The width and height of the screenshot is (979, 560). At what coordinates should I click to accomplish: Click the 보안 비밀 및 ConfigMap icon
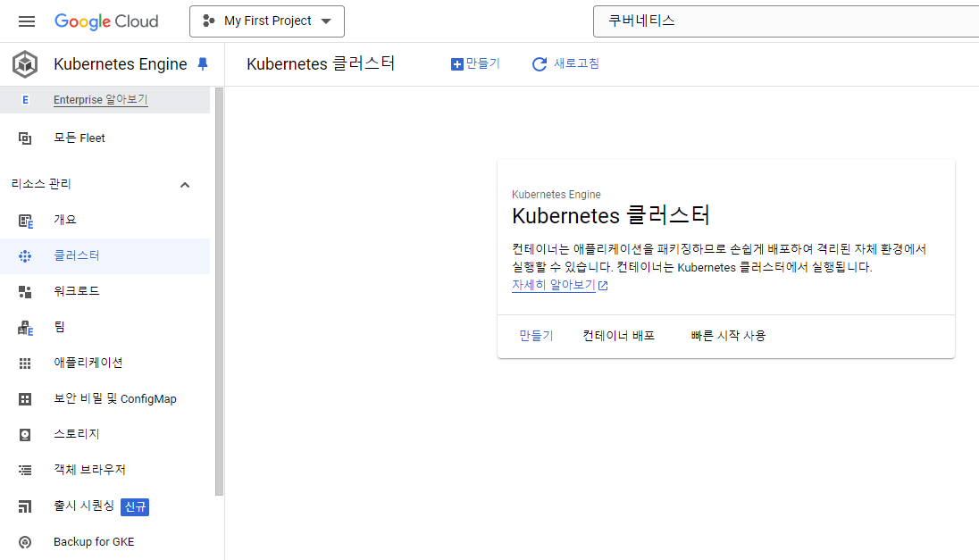tap(25, 399)
